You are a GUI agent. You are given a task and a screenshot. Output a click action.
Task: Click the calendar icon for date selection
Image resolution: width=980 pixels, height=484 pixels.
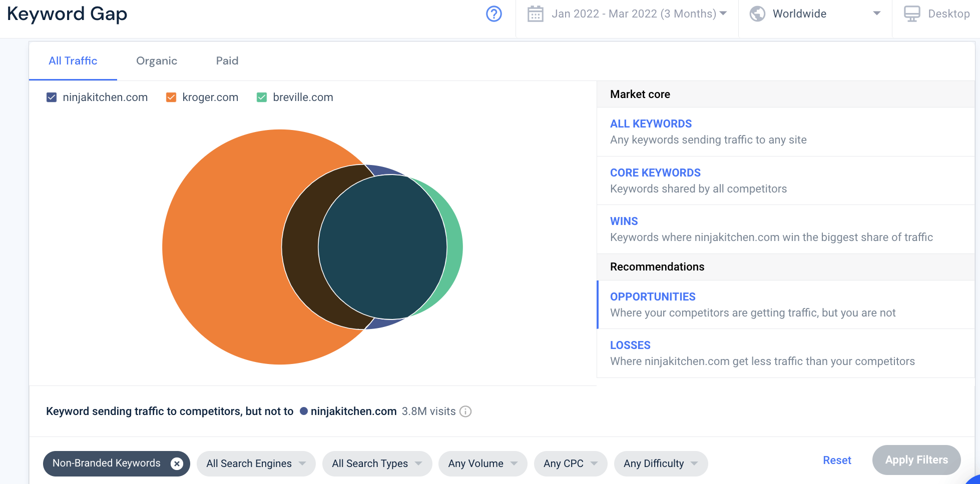click(535, 13)
